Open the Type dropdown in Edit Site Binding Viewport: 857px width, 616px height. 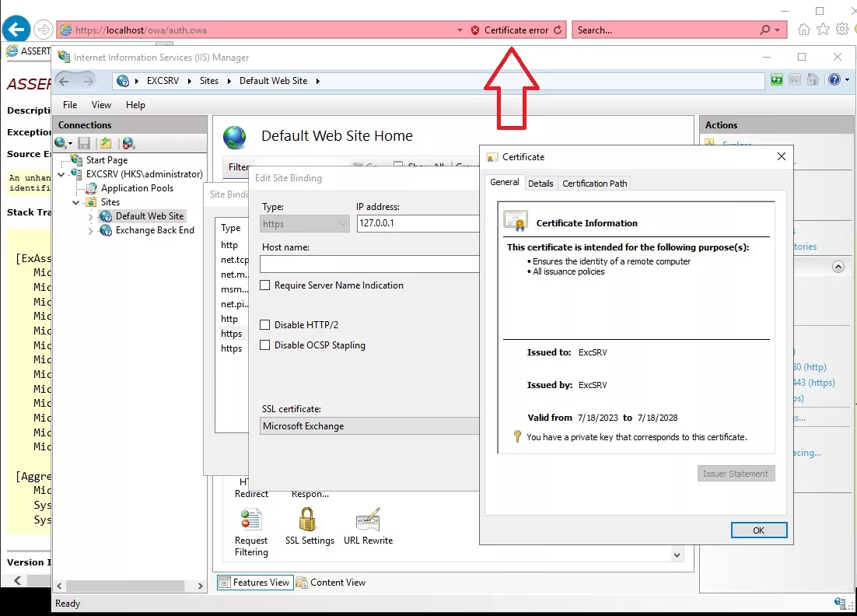point(305,223)
